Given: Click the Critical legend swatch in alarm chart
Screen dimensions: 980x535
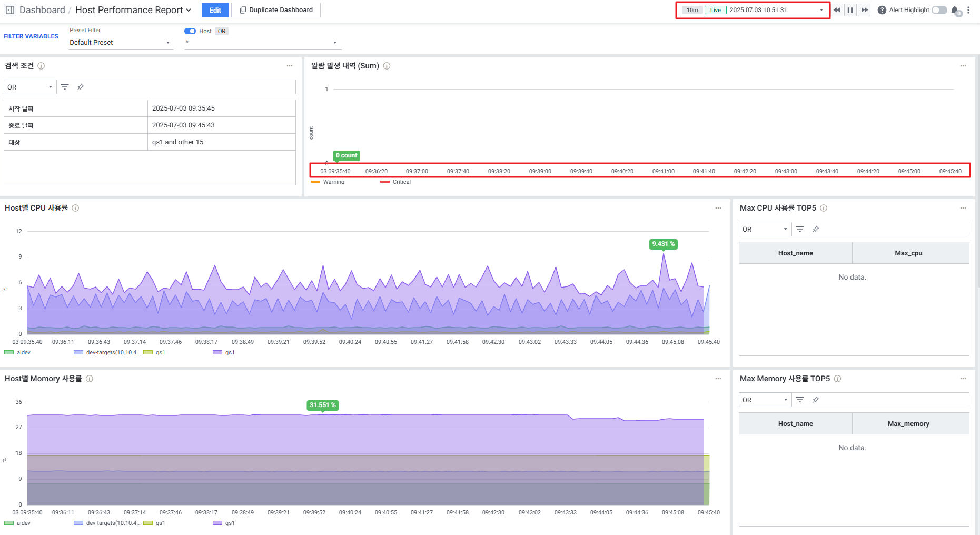Looking at the screenshot, I should pos(385,182).
